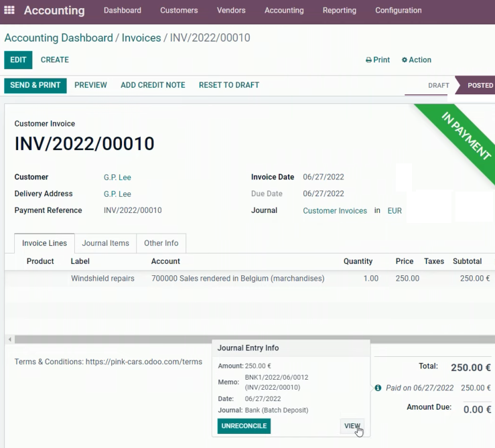Screen dimensions: 495x448
Task: Open the Print dropdown
Action: tap(378, 60)
